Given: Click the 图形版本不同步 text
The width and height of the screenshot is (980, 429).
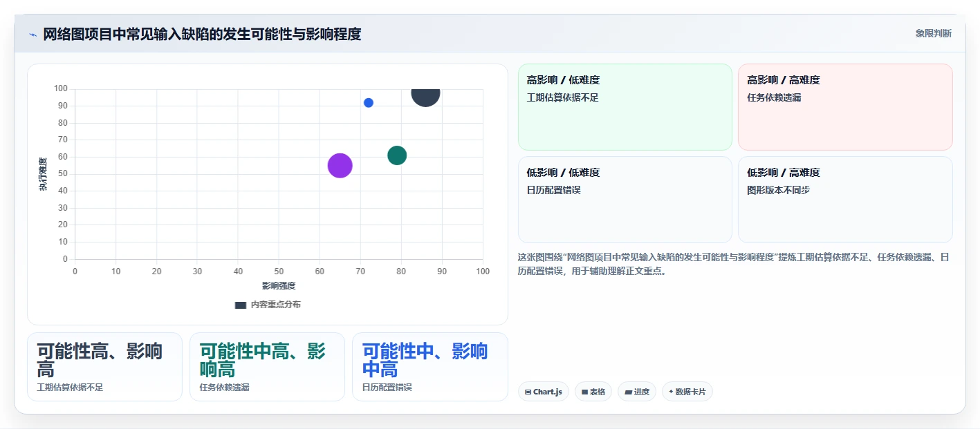Looking at the screenshot, I should pos(779,191).
